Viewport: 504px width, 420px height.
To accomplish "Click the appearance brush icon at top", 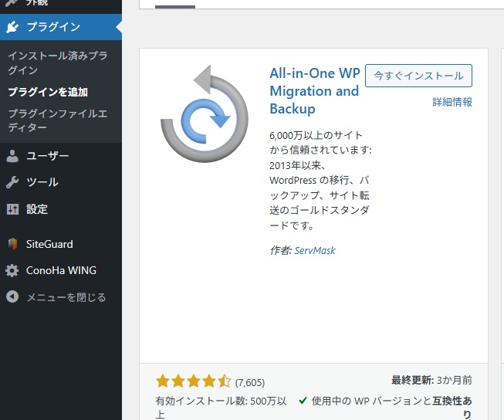I will coord(12,4).
